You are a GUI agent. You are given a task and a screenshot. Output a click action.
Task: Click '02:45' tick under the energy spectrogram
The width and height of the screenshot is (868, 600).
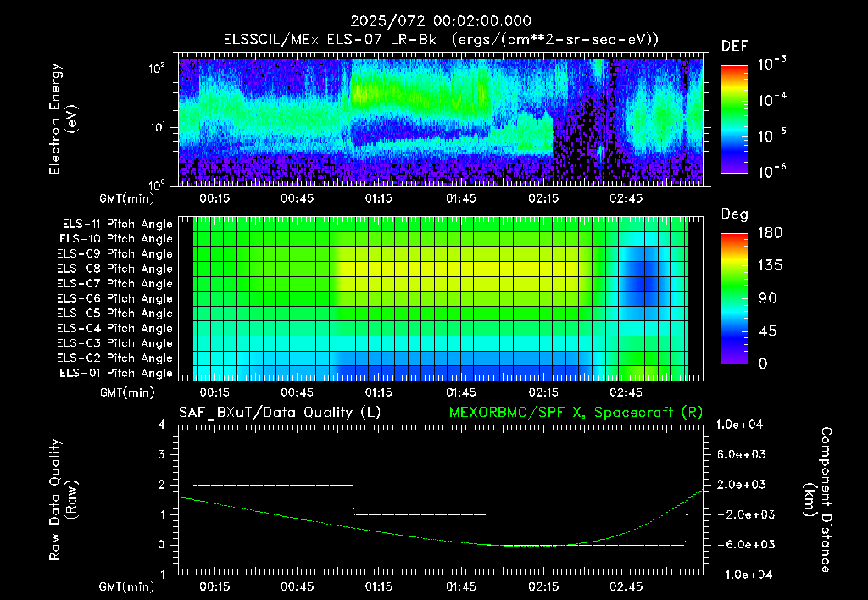tap(626, 198)
